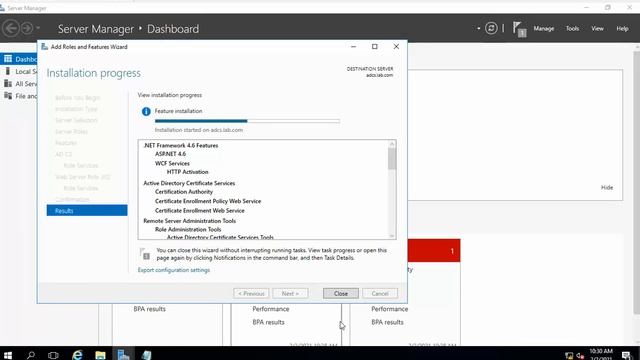Click the red alert tile showing 1
The width and height of the screenshot is (640, 360).
coord(434,251)
